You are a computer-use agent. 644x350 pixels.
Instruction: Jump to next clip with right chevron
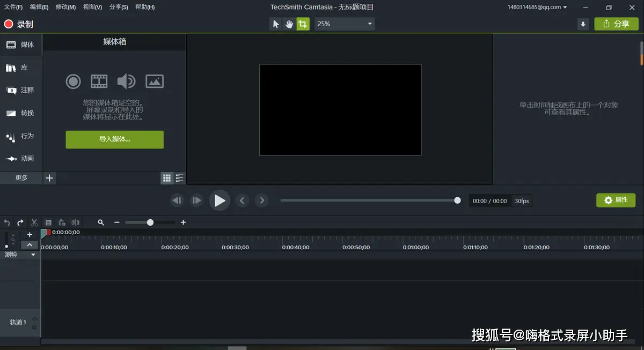pyautogui.click(x=262, y=200)
